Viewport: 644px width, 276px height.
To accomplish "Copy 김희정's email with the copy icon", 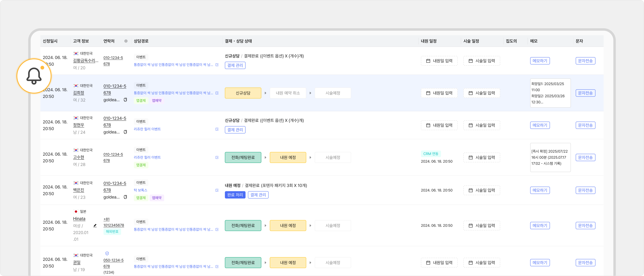I will 125,100.
